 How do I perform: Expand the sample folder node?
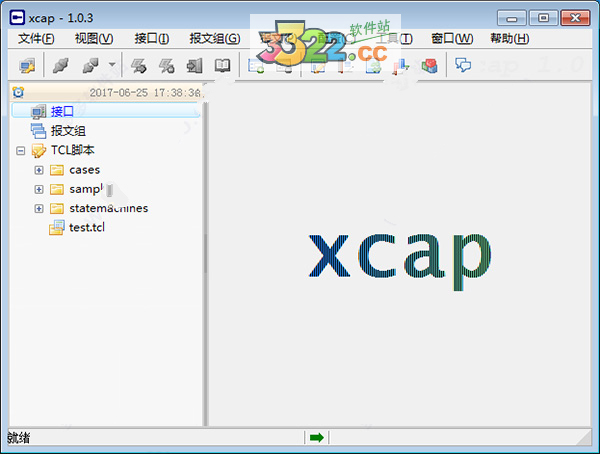pos(39,189)
